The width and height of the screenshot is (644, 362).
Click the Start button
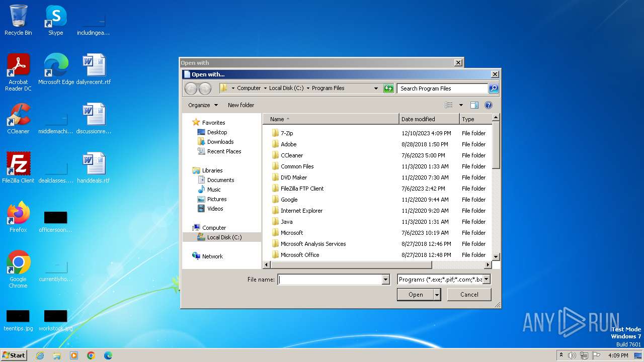(14, 355)
